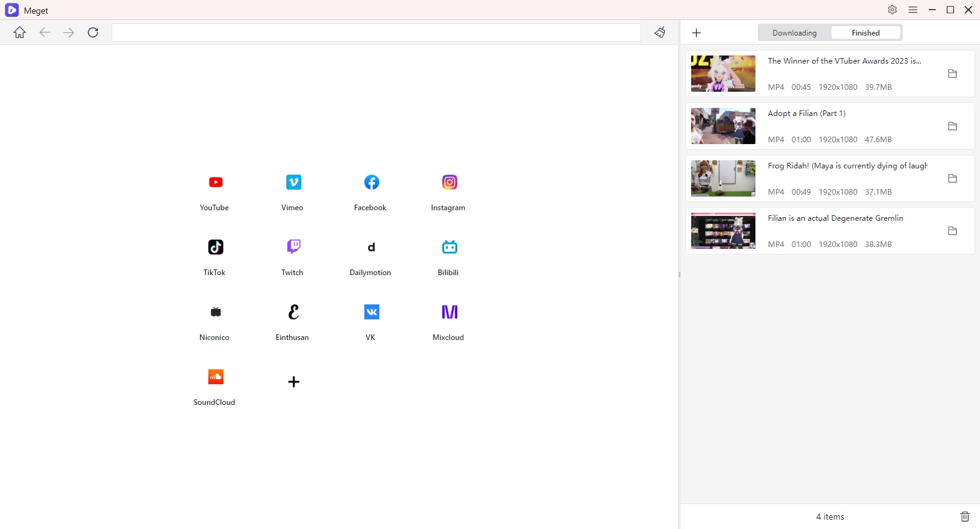Click the panel splitter handle dots
Viewport: 980px width, 529px height.
coord(679,274)
